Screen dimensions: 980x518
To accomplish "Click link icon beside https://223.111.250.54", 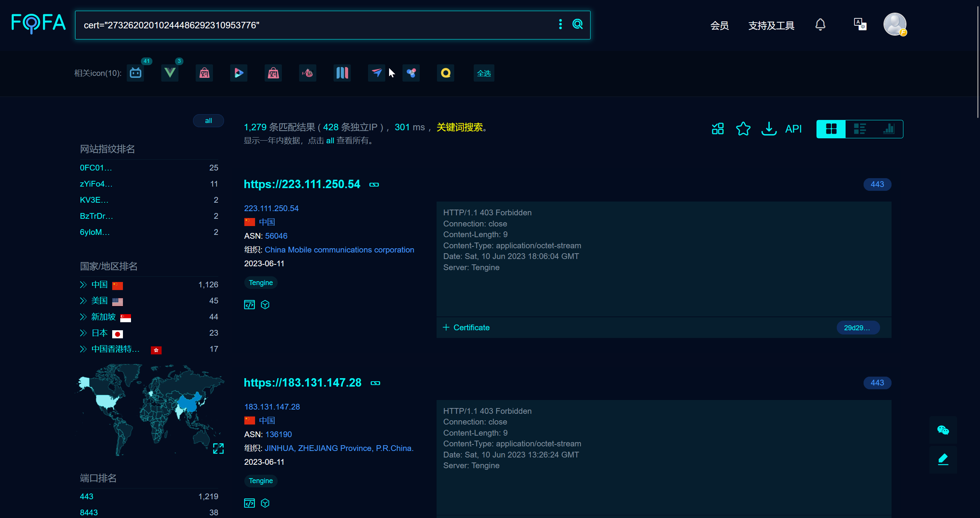I will point(374,185).
